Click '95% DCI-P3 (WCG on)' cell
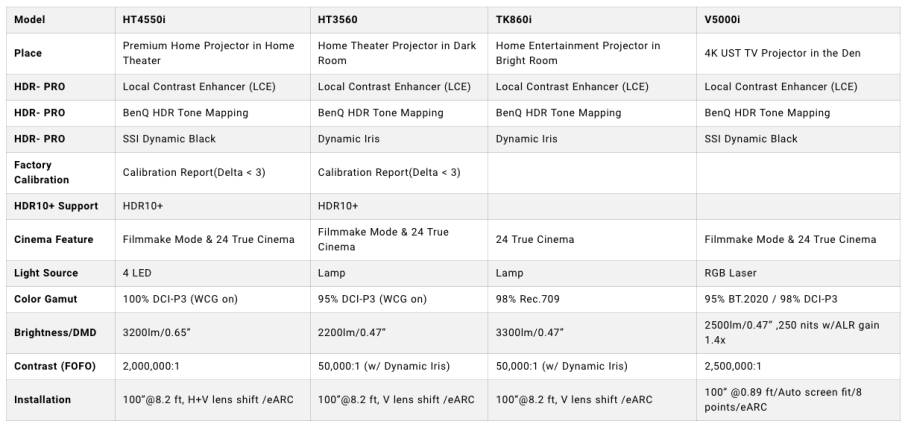This screenshot has height=427, width=905. pyautogui.click(x=372, y=299)
